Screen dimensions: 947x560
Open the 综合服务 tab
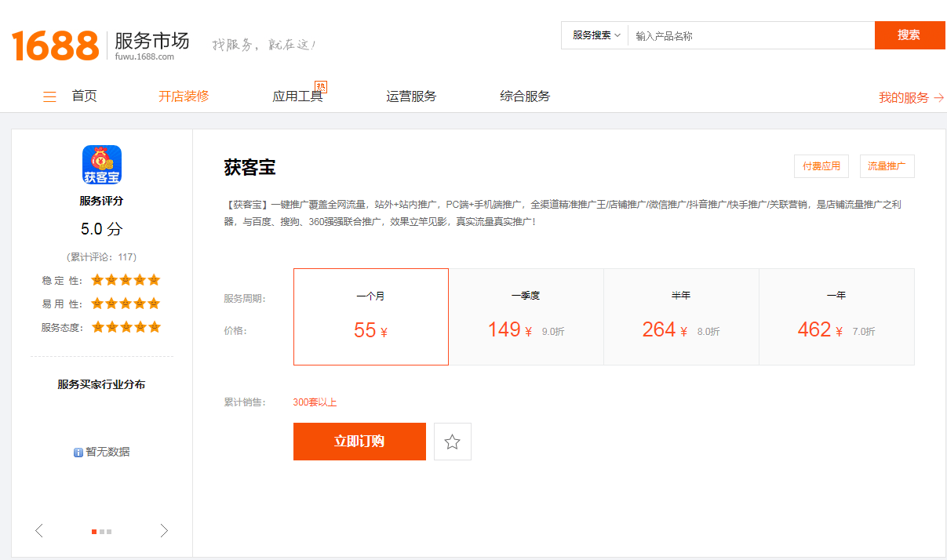[x=525, y=96]
